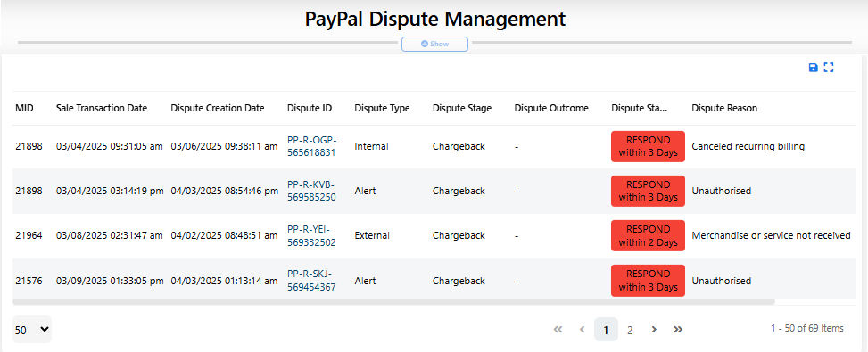Viewport: 868px width, 352px height.
Task: Sort by Sale Transaction Date column
Action: [x=102, y=108]
